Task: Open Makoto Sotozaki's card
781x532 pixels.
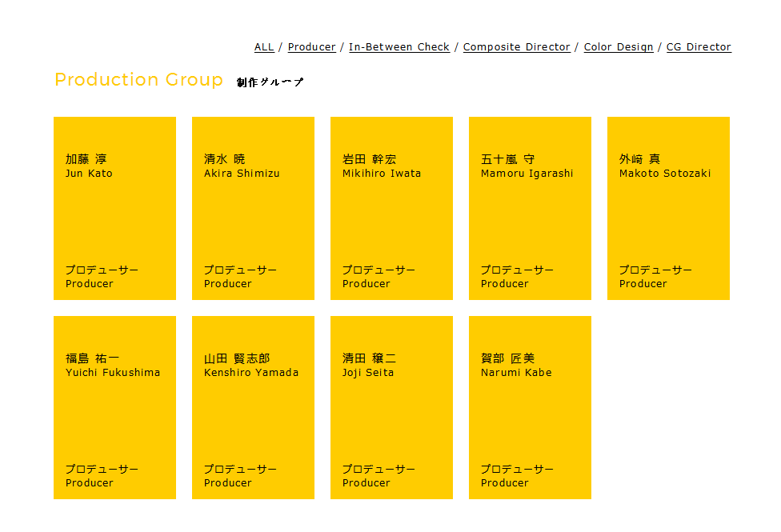Action: click(x=668, y=208)
